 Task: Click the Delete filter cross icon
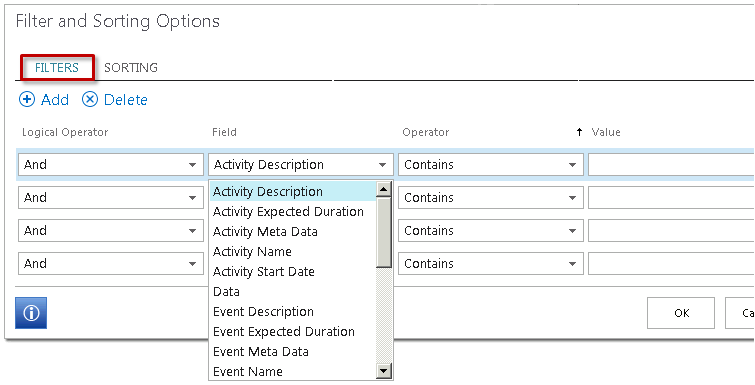click(90, 100)
